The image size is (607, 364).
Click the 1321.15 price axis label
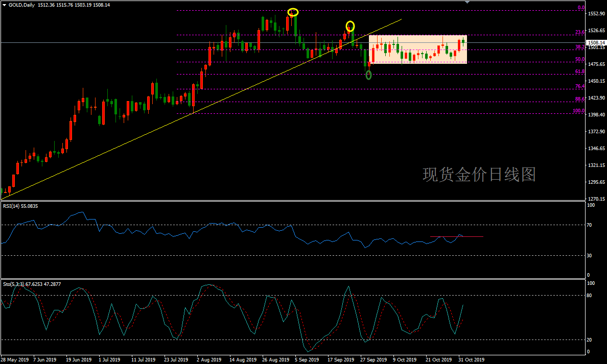(x=596, y=165)
